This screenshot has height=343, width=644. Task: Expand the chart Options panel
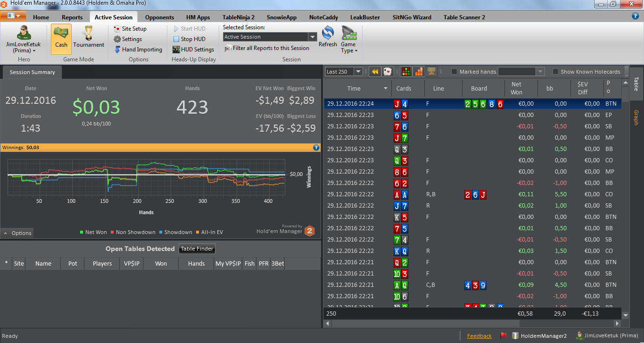pos(17,233)
